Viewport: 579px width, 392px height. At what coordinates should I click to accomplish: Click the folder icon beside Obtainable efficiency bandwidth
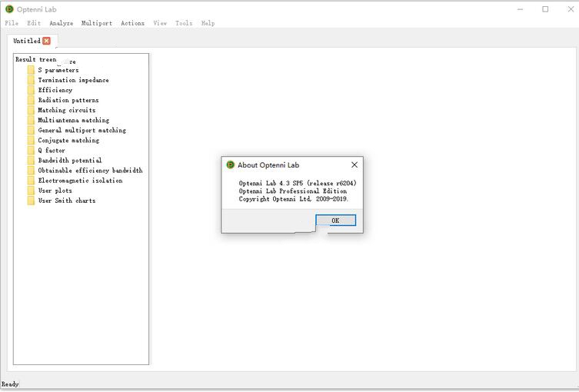(31, 170)
